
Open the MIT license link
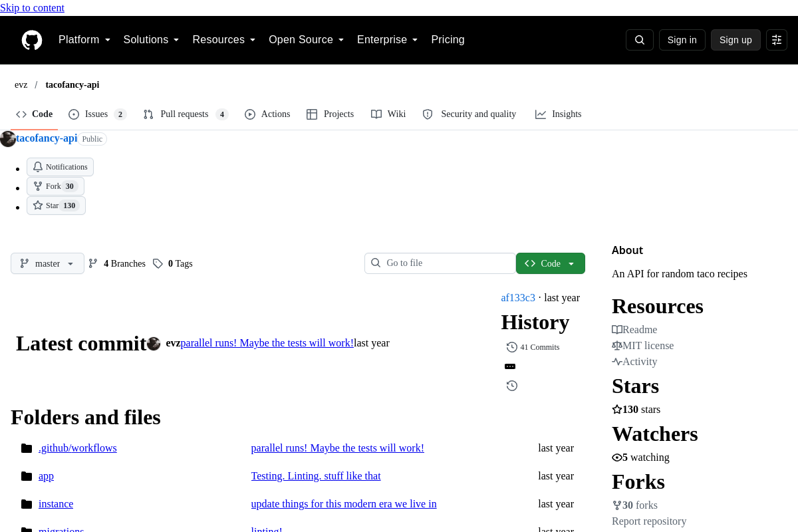[642, 346]
